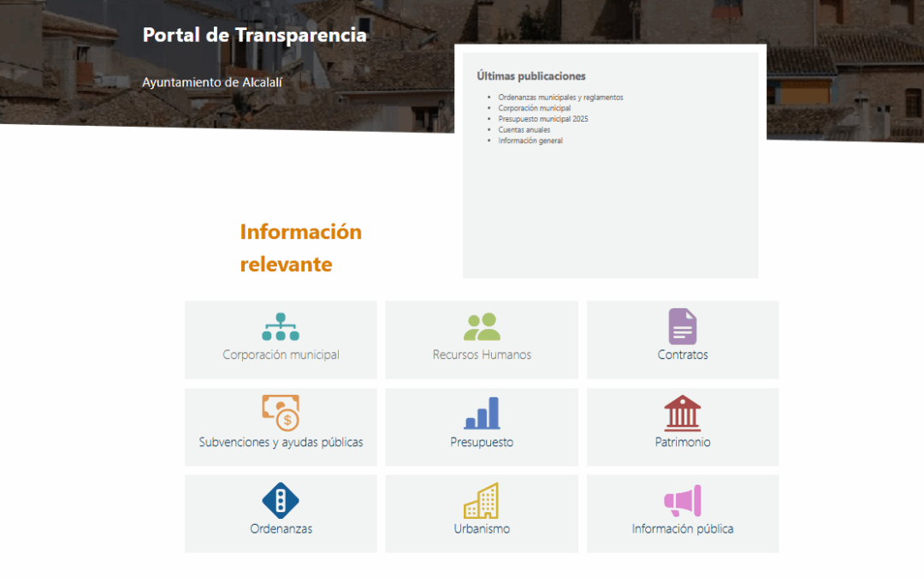
Task: Click the 'Urbanismo' tile text label
Action: pos(482,529)
